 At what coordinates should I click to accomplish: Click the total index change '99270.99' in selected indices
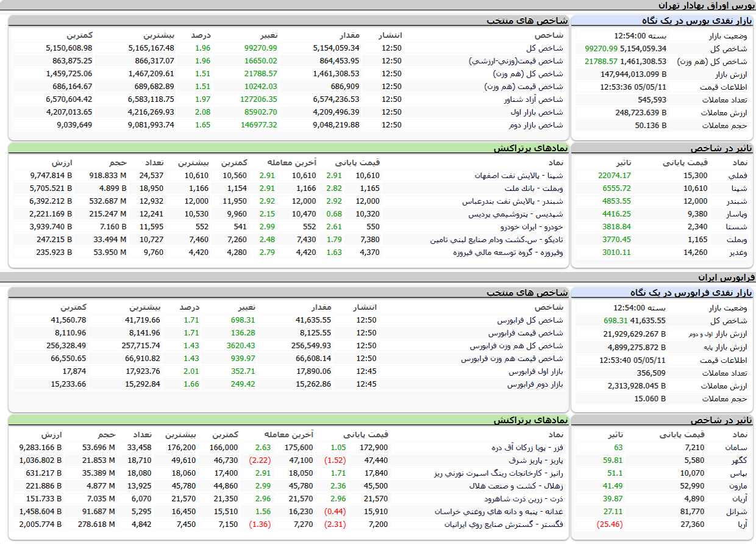click(260, 48)
